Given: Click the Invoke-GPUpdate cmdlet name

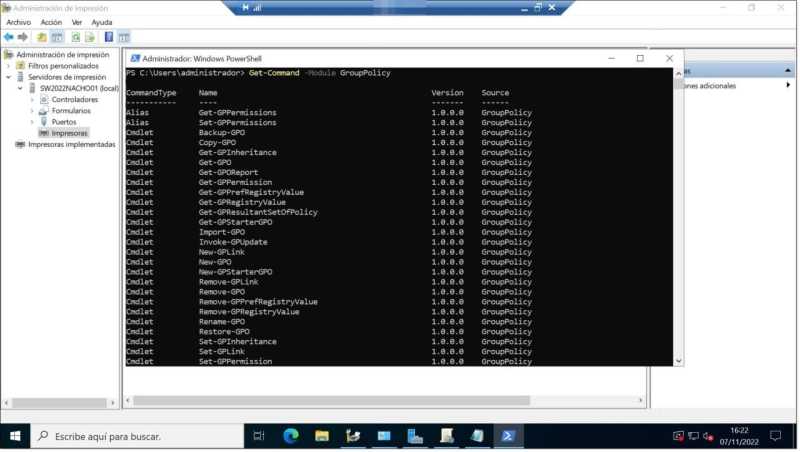Looking at the screenshot, I should click(233, 242).
